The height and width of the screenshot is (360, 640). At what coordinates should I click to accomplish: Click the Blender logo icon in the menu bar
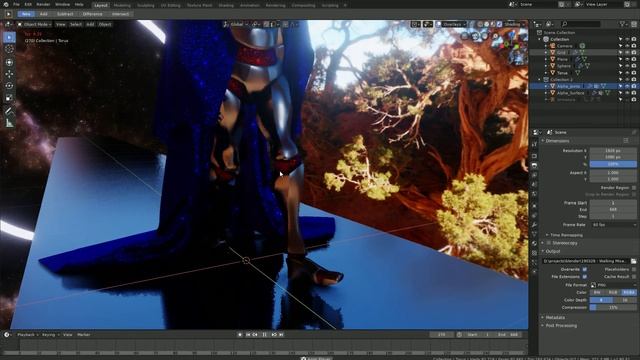(5, 4)
